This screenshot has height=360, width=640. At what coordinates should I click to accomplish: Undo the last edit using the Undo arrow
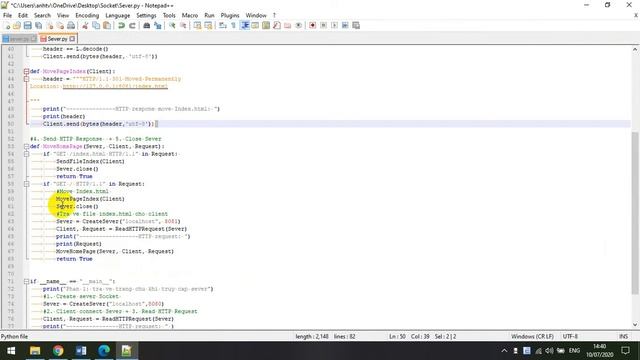[121, 25]
